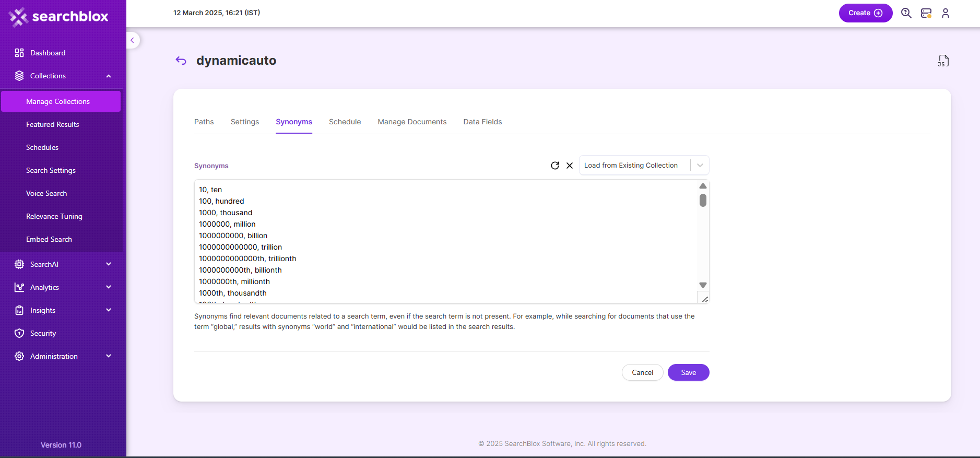Viewport: 980px width, 458px height.
Task: Click the '1000000000th, billionth' line
Action: (240, 270)
